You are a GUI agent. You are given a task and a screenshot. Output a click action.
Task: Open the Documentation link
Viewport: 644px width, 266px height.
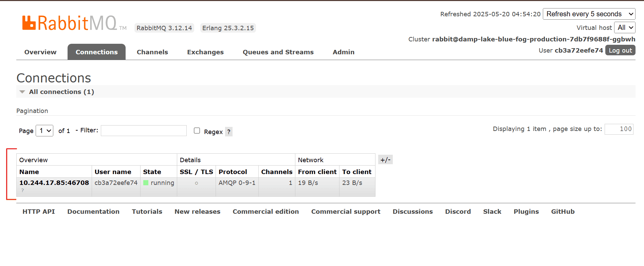click(93, 211)
